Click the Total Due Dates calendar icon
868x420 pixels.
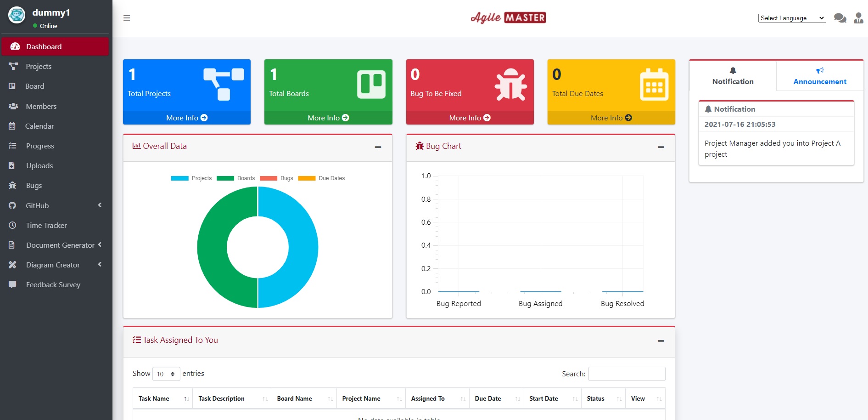654,85
